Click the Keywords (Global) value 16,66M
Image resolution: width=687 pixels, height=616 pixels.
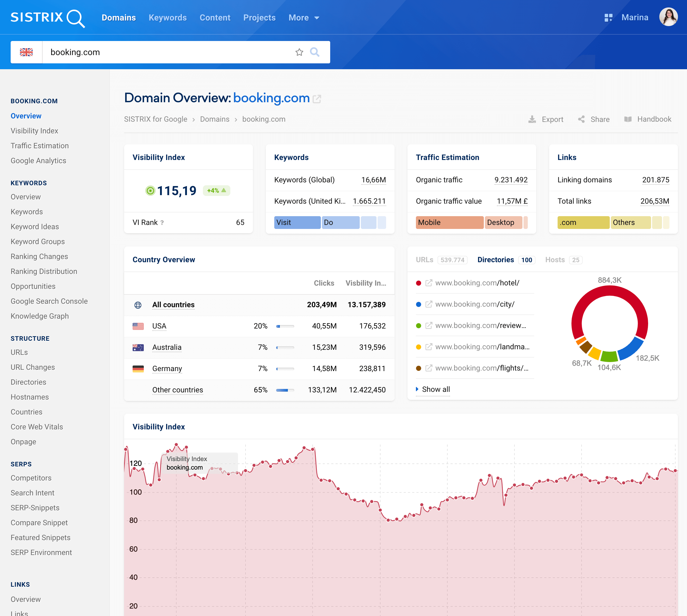374,180
